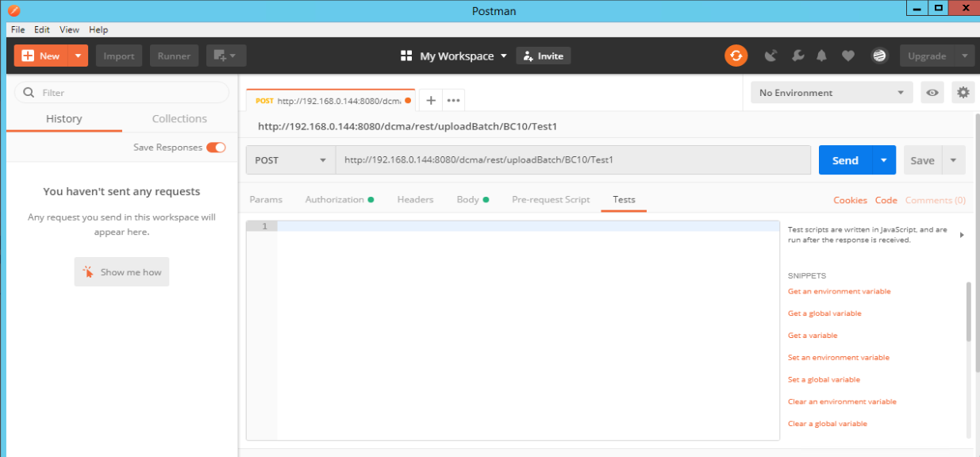The width and height of the screenshot is (980, 457).
Task: Open the Headers tab
Action: [x=415, y=200]
